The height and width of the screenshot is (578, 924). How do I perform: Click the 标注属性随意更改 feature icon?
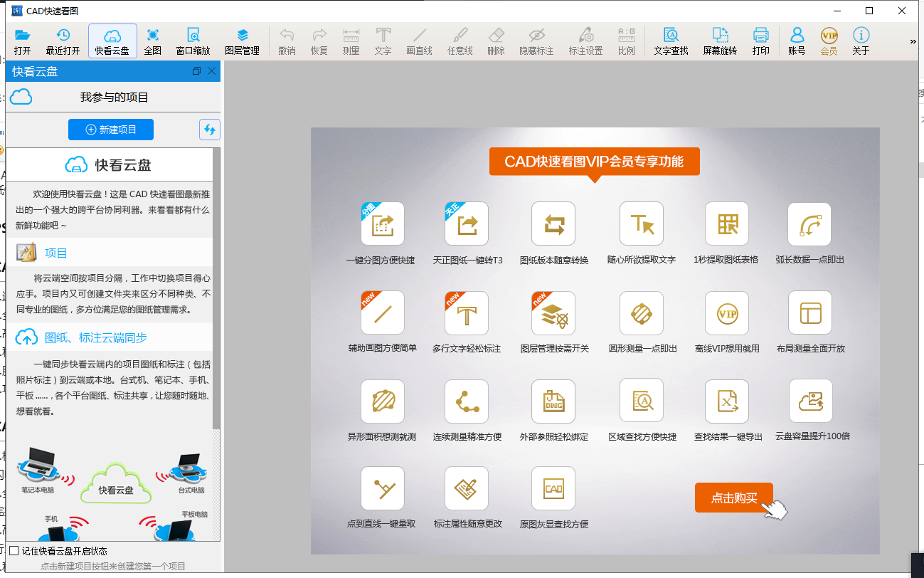click(467, 488)
